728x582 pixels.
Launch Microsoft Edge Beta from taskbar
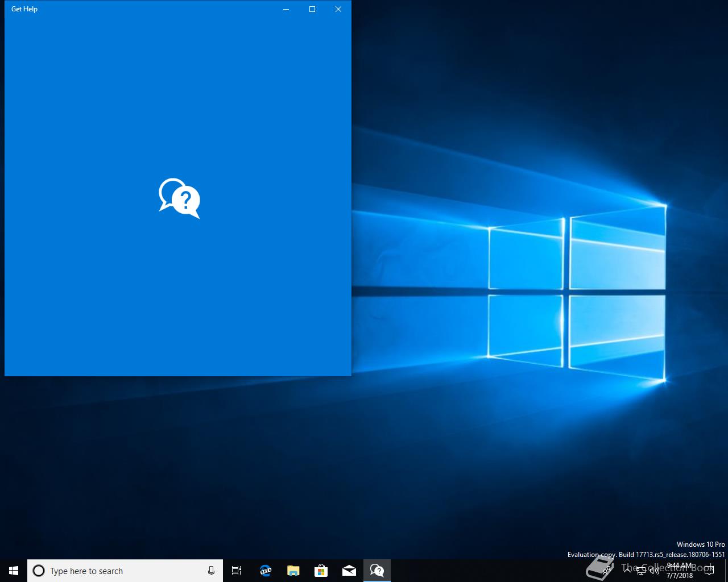[x=265, y=571]
